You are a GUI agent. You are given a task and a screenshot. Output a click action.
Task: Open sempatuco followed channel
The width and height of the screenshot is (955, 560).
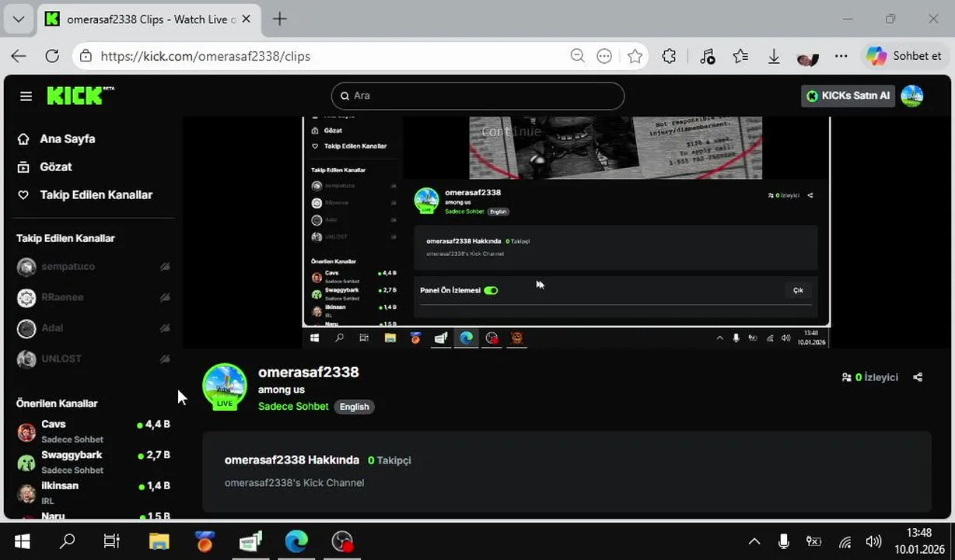pos(93,267)
